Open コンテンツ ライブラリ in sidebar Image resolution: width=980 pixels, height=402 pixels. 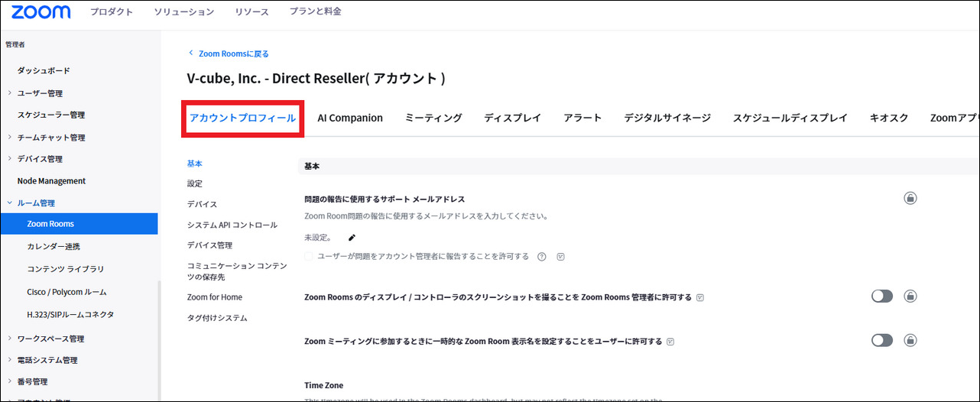pos(65,269)
